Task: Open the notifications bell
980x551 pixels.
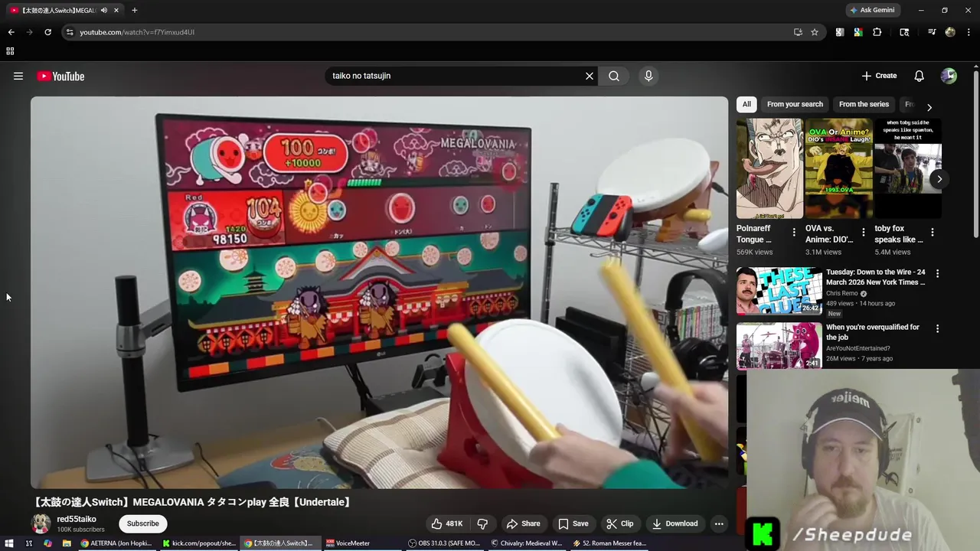Action: [x=920, y=76]
